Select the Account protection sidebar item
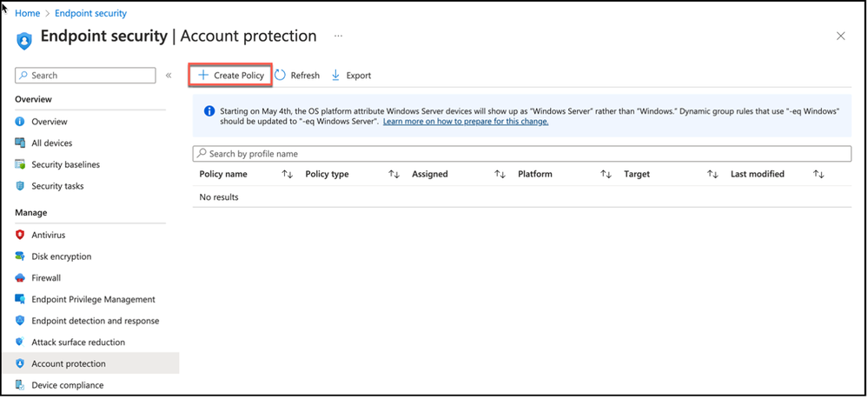Image resolution: width=868 pixels, height=399 pixels. 90,363
